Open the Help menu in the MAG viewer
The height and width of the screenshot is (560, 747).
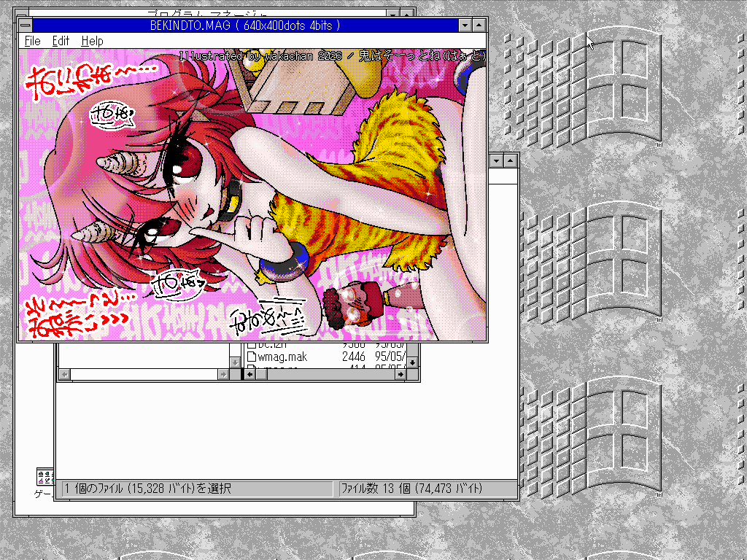[x=92, y=42]
